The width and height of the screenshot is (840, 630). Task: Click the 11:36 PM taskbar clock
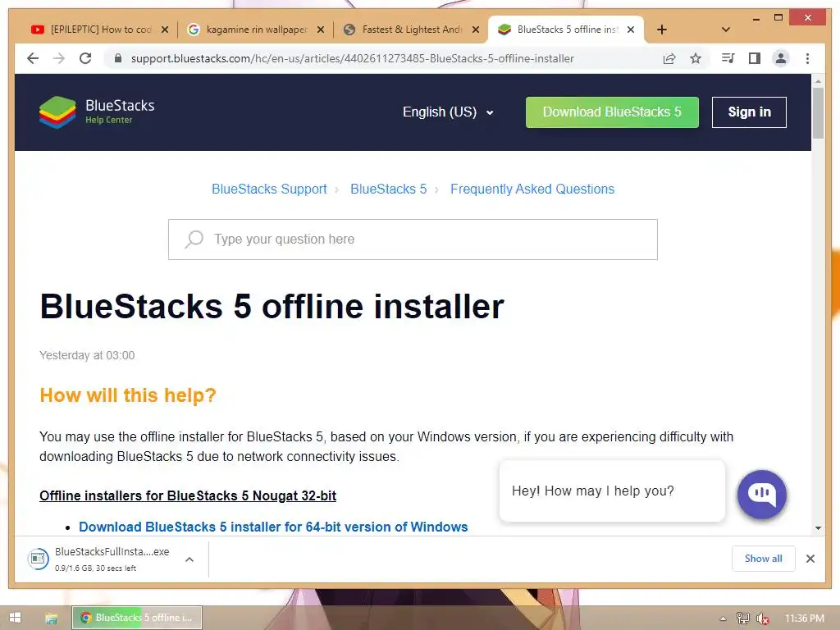point(804,619)
